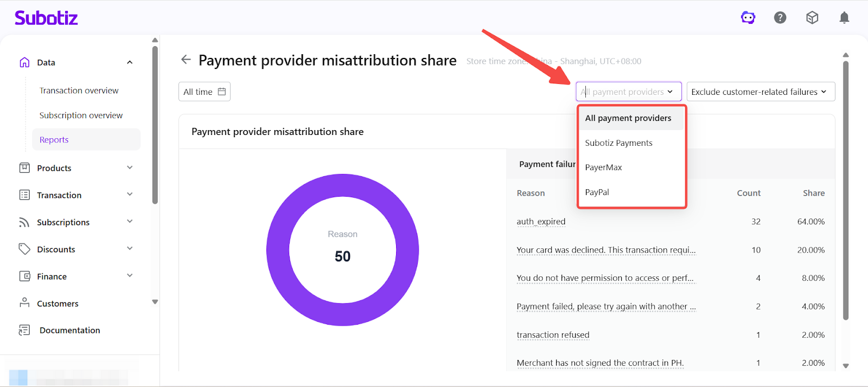Click the Documentation icon in sidebar
This screenshot has height=387, width=868.
pyautogui.click(x=24, y=330)
